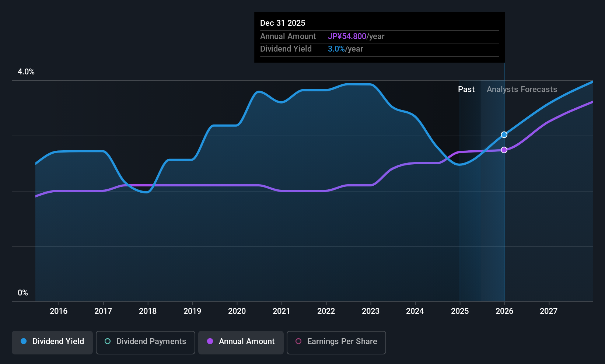Toggle the Dividend Yield legend button
This screenshot has height=364, width=605.
(52, 342)
